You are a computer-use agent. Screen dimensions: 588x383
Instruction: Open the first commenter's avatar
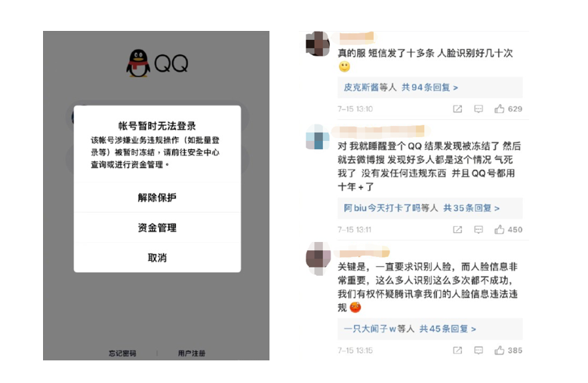pos(318,44)
